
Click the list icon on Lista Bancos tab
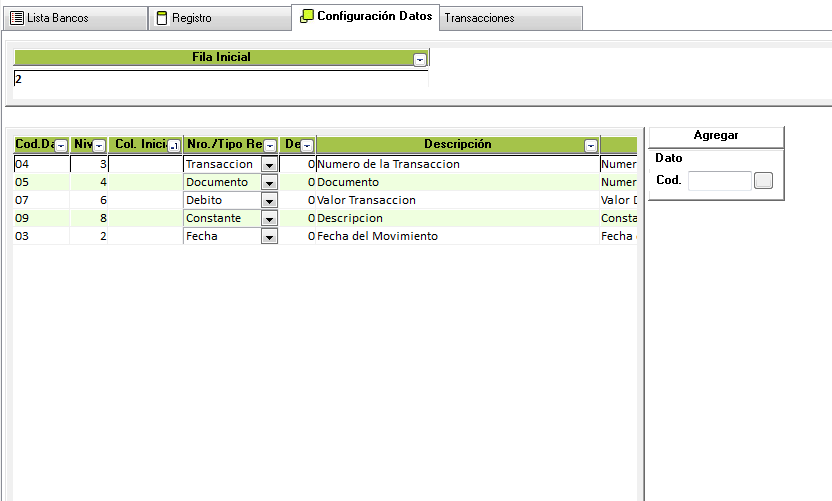click(x=17, y=18)
